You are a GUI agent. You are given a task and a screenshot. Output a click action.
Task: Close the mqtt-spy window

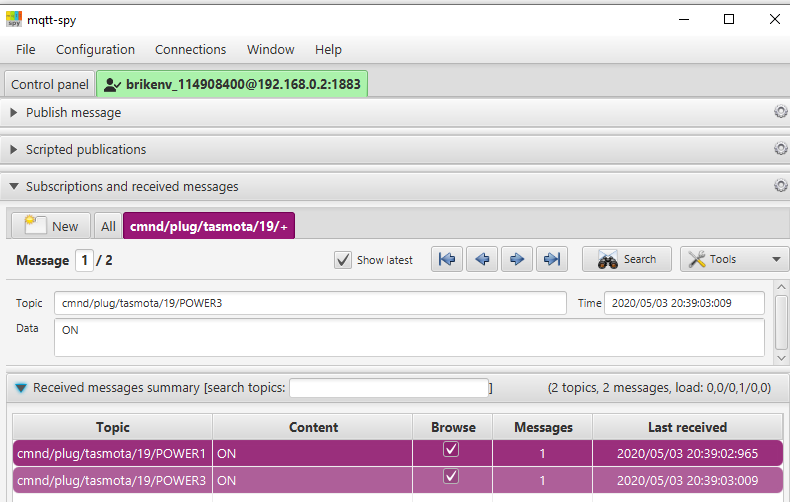click(x=774, y=19)
